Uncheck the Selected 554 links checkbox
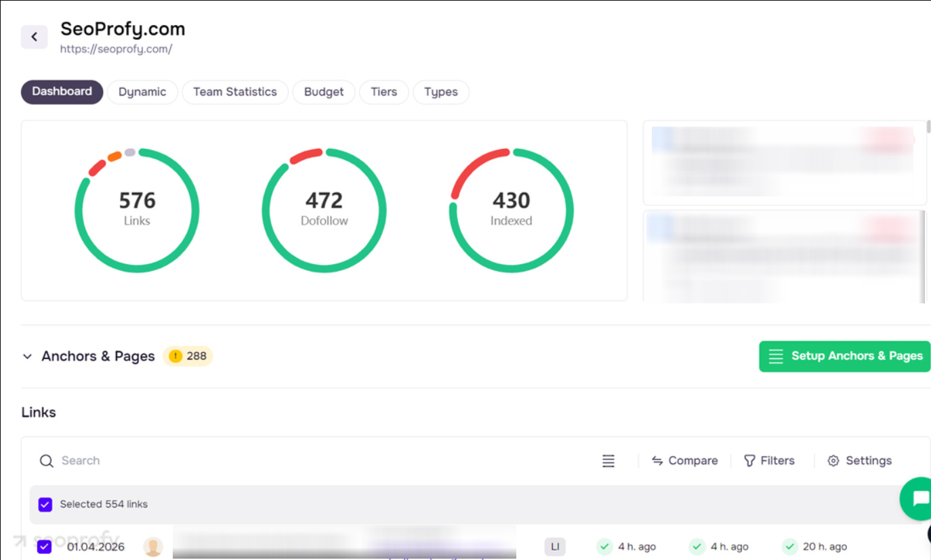This screenshot has height=560, width=931. [x=45, y=504]
